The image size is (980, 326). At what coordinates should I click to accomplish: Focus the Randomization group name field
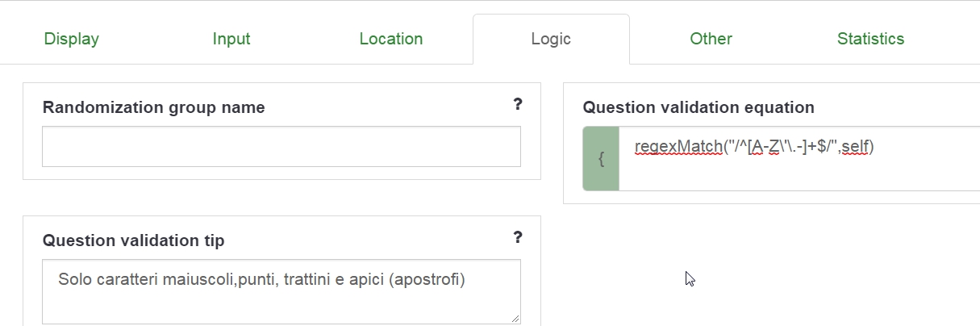point(281,146)
